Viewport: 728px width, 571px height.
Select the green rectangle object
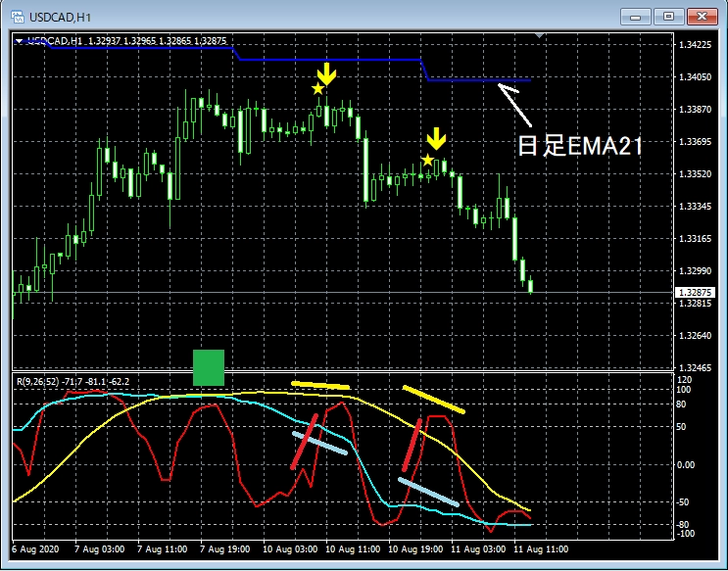tap(209, 367)
